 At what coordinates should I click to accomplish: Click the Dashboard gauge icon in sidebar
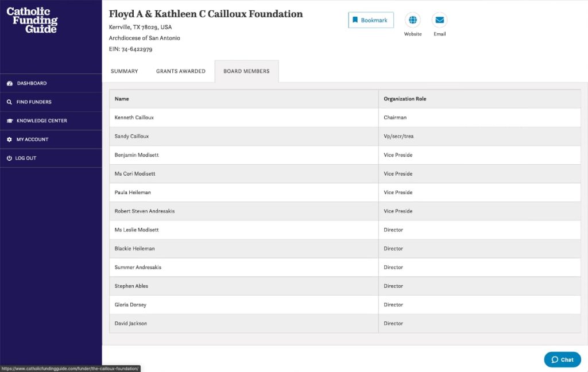(x=10, y=83)
